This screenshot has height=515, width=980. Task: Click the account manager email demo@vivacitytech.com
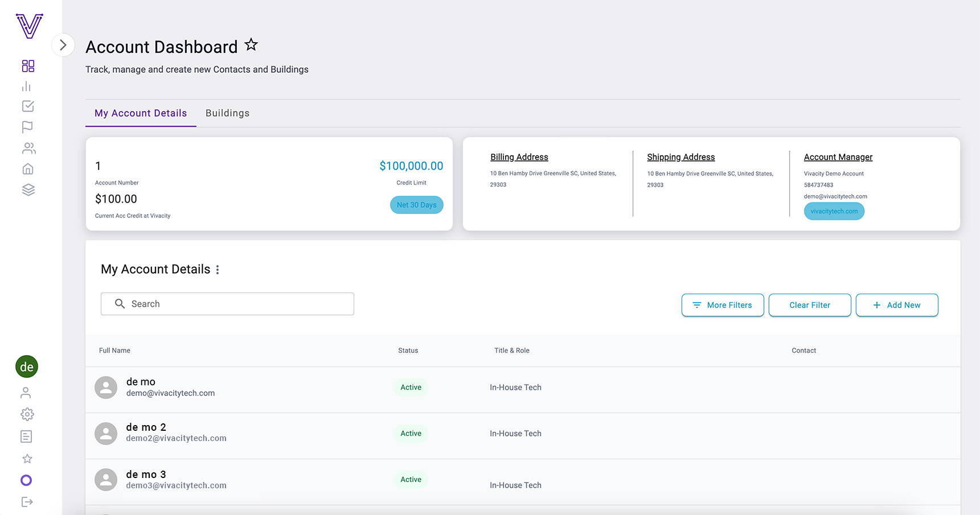point(835,196)
